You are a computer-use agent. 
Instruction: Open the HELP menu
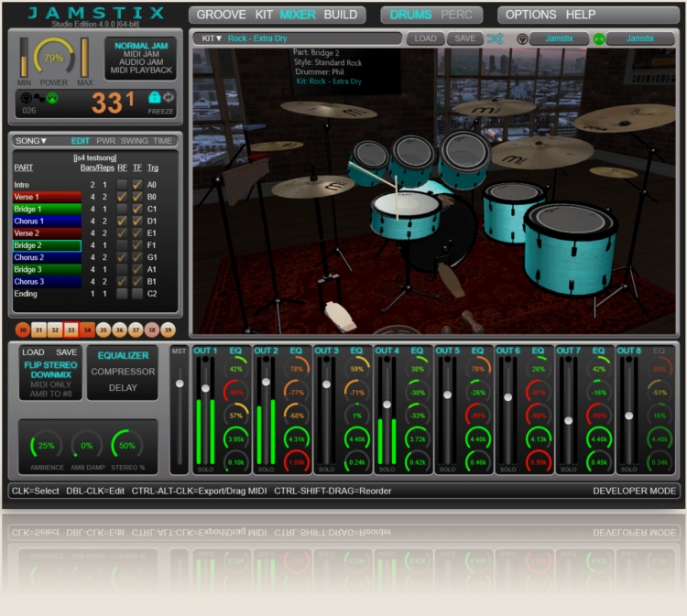[581, 15]
